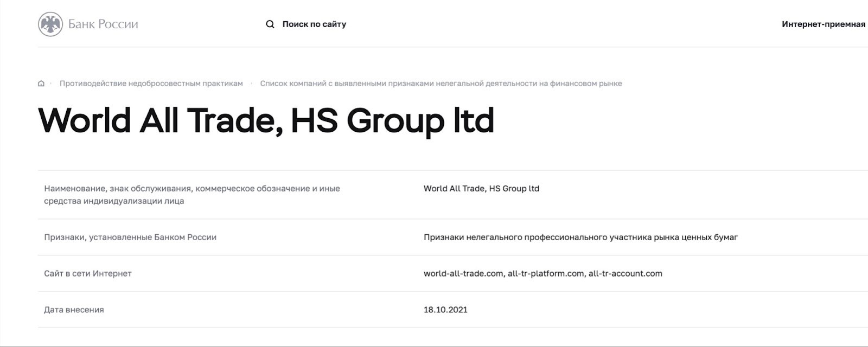
Task: Select the table value "World All Trade, HS Group ltd"
Action: [481, 189]
